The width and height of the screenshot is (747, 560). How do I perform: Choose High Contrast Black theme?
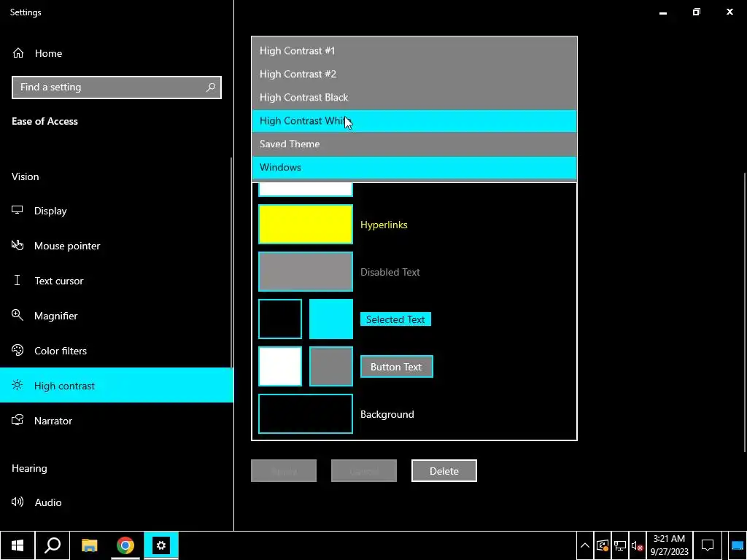coord(414,97)
